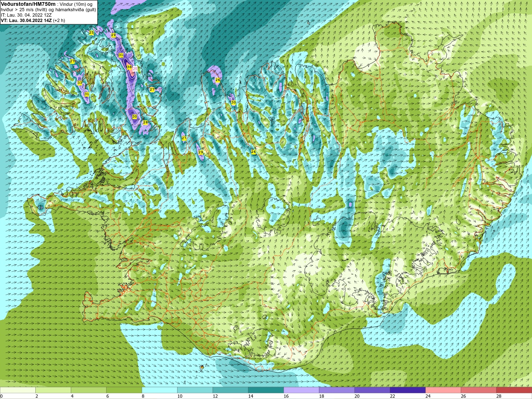The width and height of the screenshot is (532, 399).
Task: Click the legend scale number 24
Action: click(x=428, y=396)
